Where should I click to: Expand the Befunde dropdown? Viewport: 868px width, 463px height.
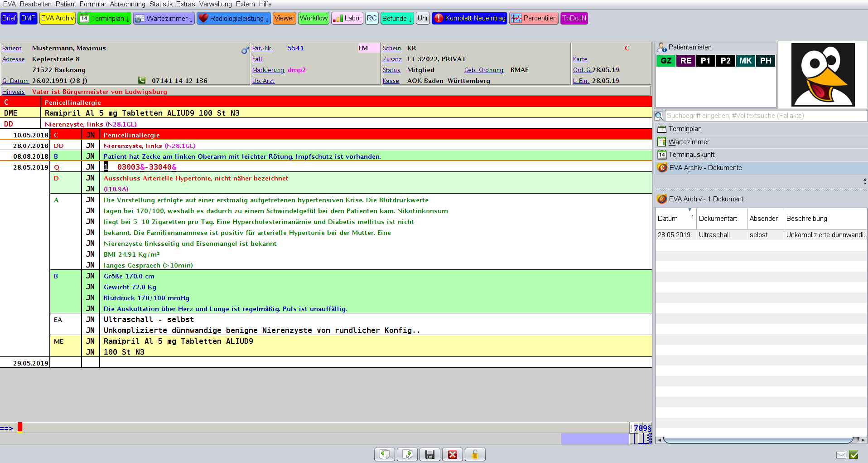click(x=410, y=18)
